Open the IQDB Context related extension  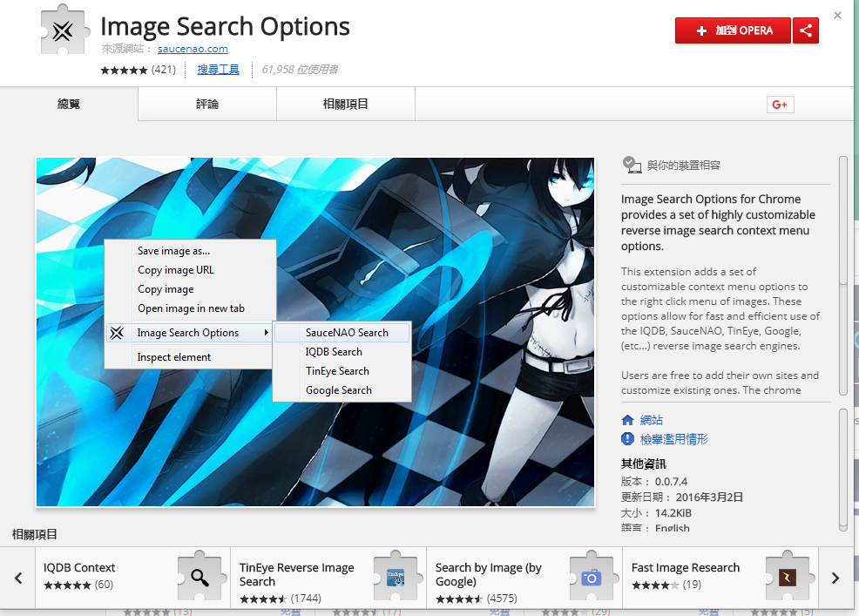coord(132,577)
